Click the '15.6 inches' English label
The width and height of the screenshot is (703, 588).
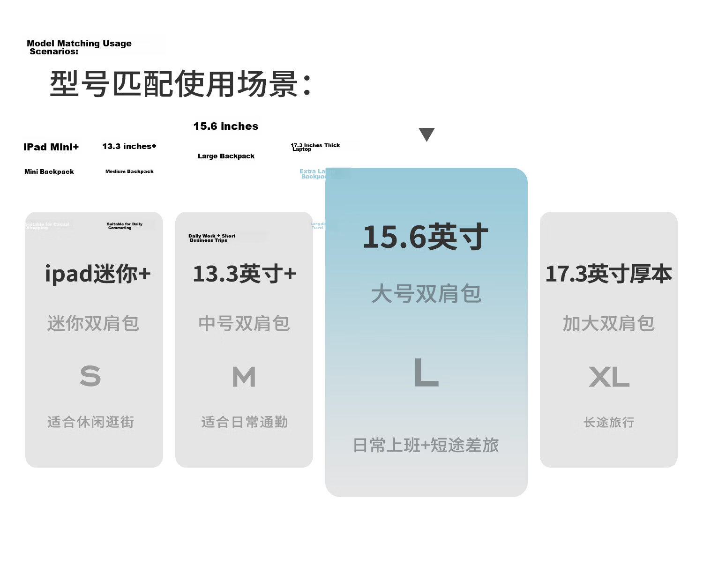pyautogui.click(x=226, y=126)
